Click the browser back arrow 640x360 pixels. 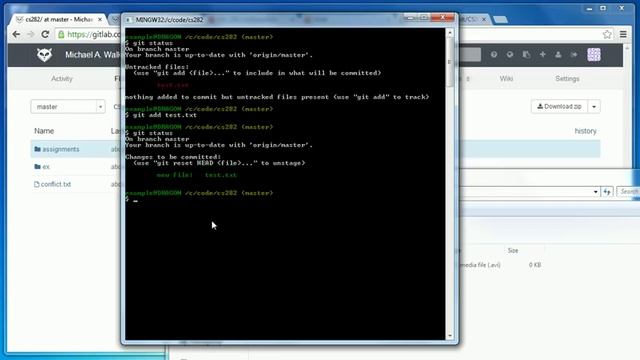click(x=16, y=34)
